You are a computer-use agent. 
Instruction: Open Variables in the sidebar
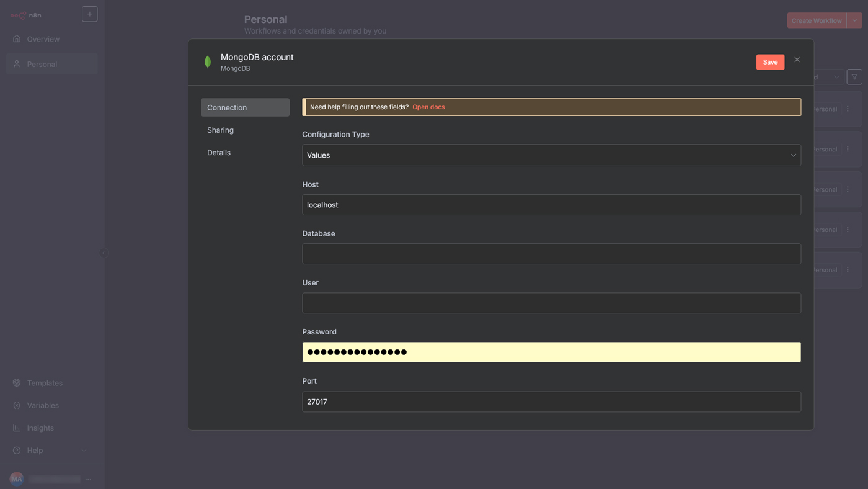[42, 405]
